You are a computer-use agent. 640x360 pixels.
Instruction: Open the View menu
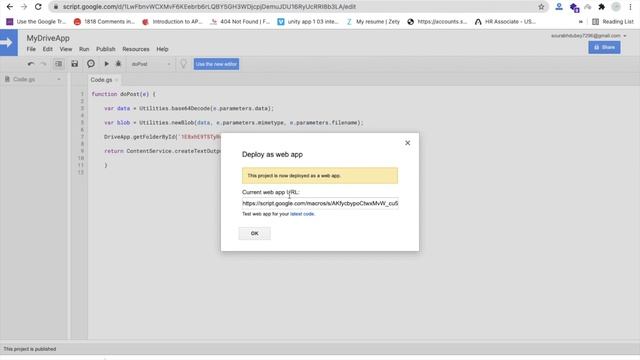(66, 49)
